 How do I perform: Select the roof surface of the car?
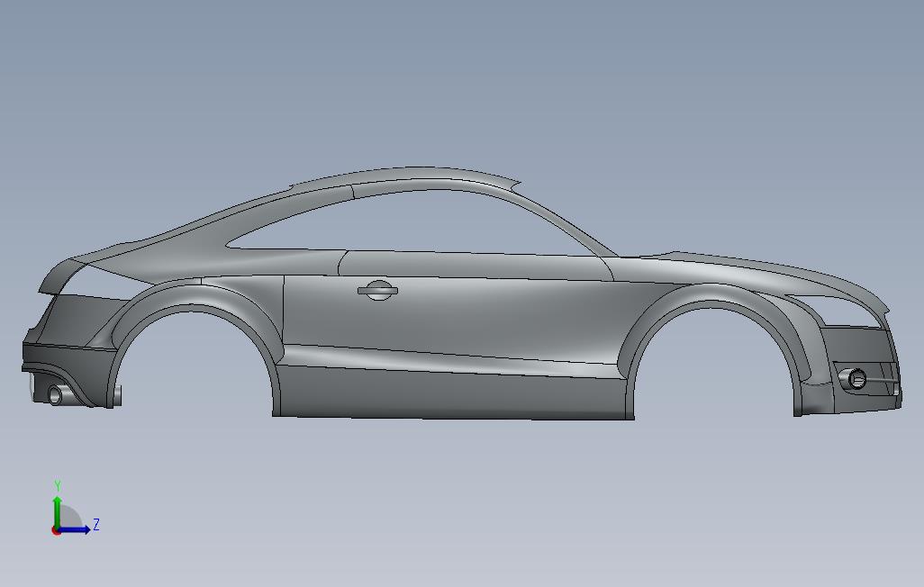pos(406,175)
